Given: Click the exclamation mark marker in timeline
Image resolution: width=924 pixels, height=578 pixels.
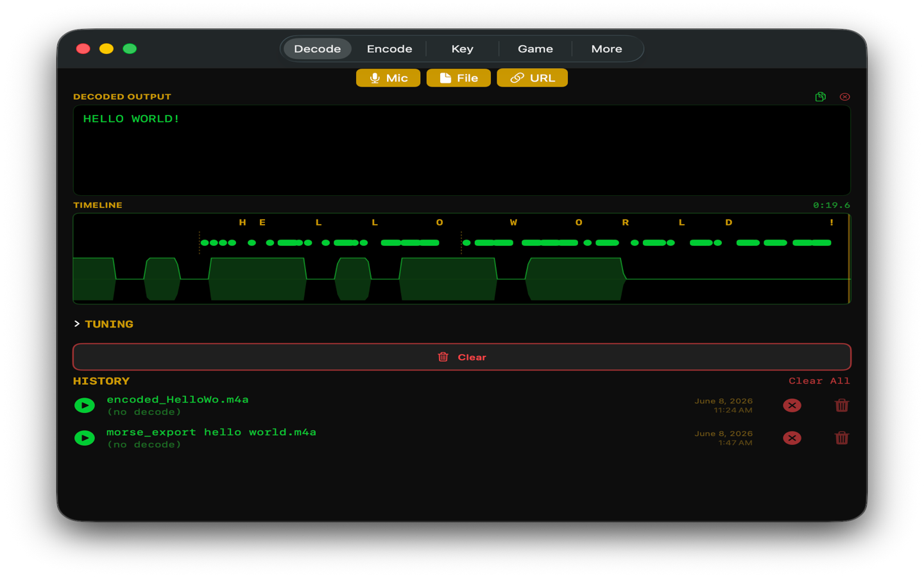Looking at the screenshot, I should (x=832, y=222).
